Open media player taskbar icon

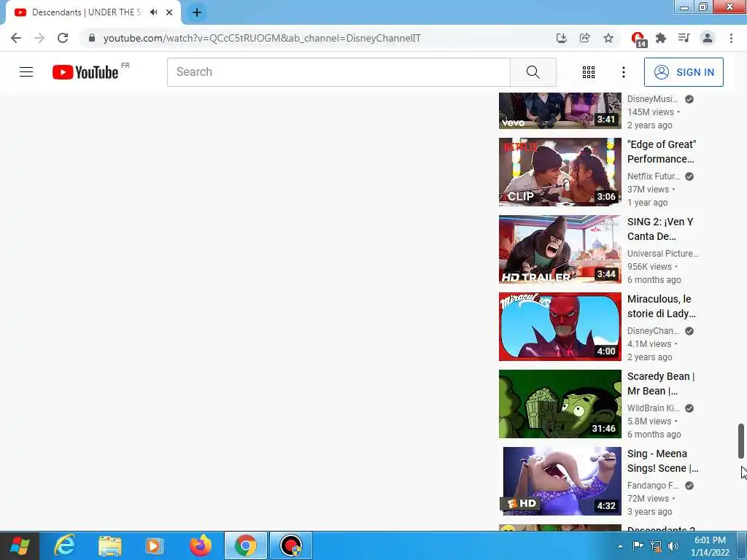[154, 545]
